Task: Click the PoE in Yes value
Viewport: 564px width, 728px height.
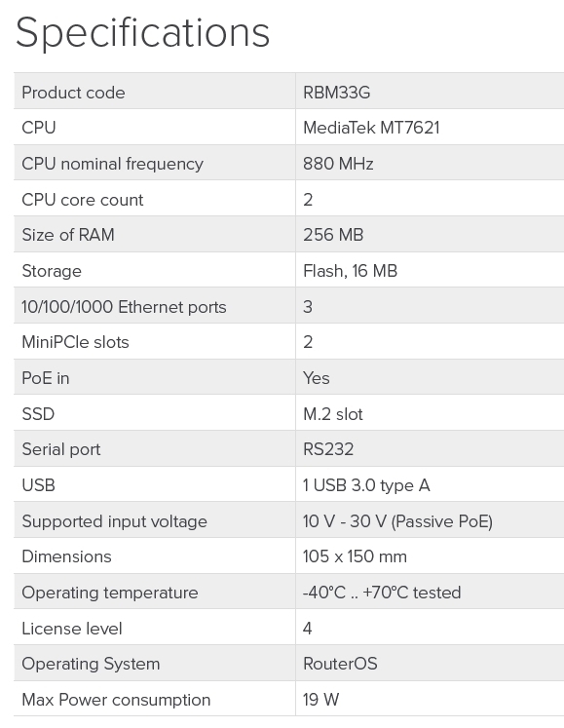Action: (x=317, y=378)
